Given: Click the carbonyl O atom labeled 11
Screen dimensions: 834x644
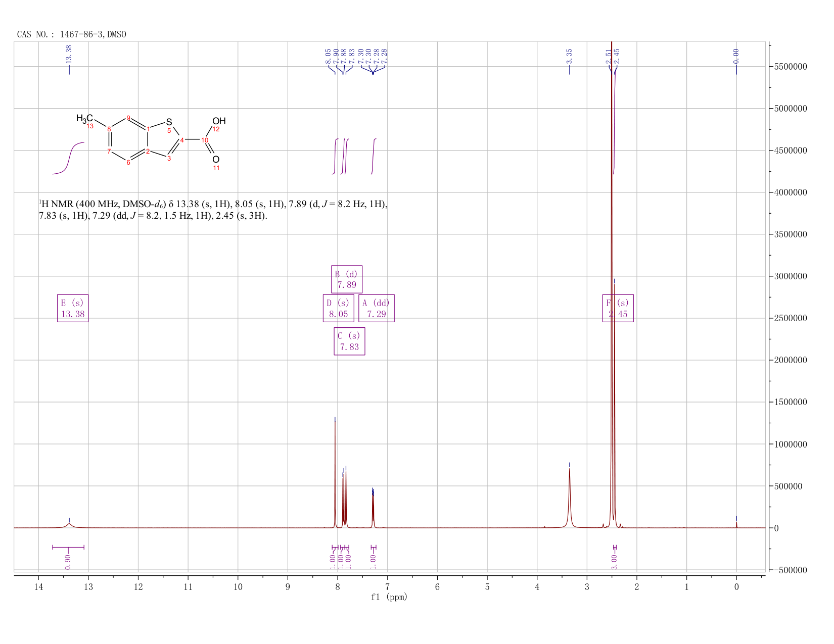Looking at the screenshot, I should point(216,160).
